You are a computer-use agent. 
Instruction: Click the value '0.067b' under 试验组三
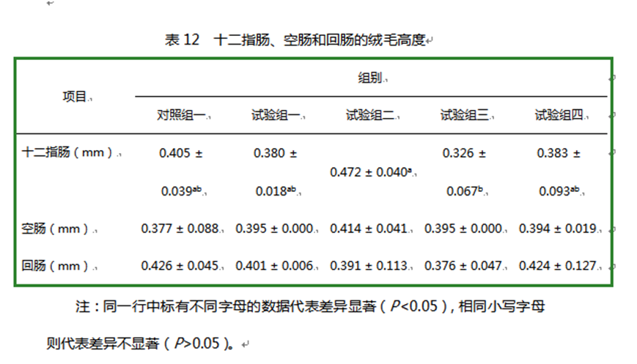(x=465, y=190)
